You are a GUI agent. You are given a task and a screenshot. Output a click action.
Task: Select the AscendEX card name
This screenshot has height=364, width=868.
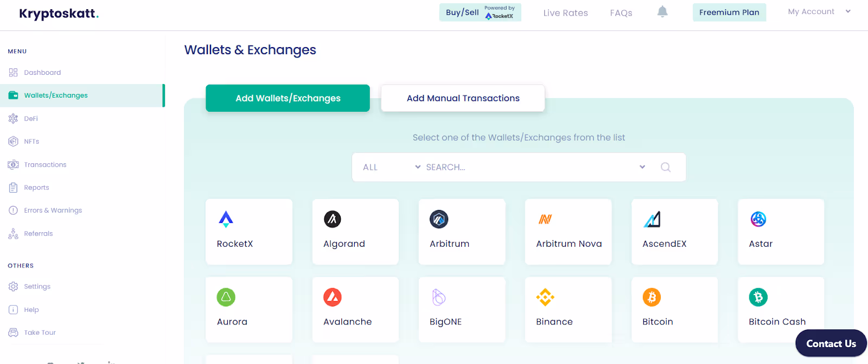pyautogui.click(x=665, y=244)
